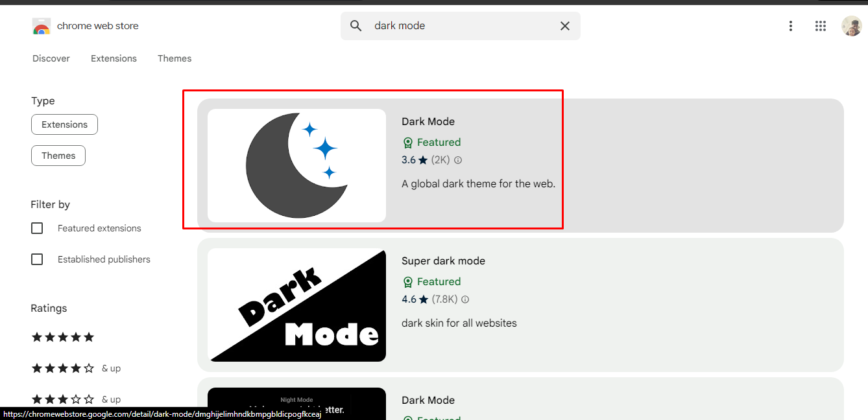
Task: Click the 'chrome web store' title text
Action: tap(98, 26)
